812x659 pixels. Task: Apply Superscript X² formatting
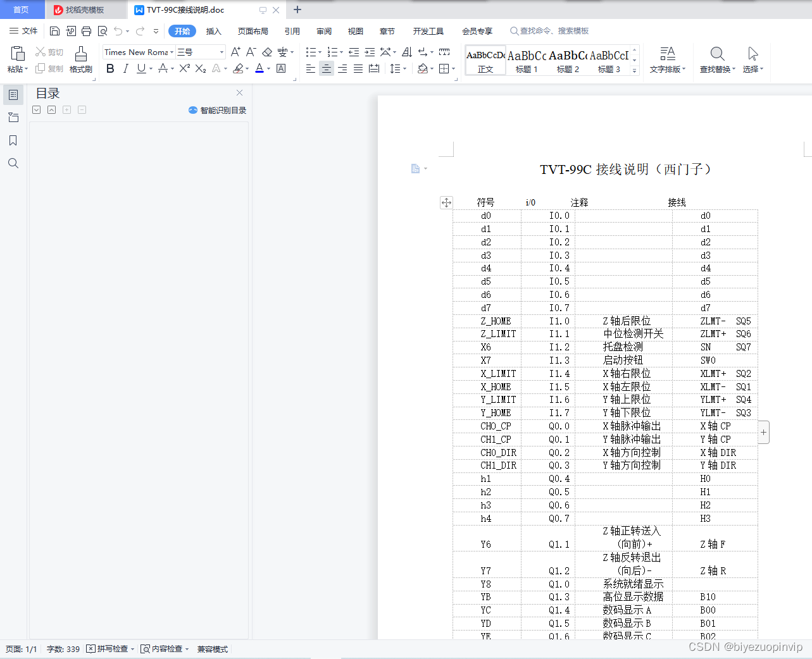(184, 68)
